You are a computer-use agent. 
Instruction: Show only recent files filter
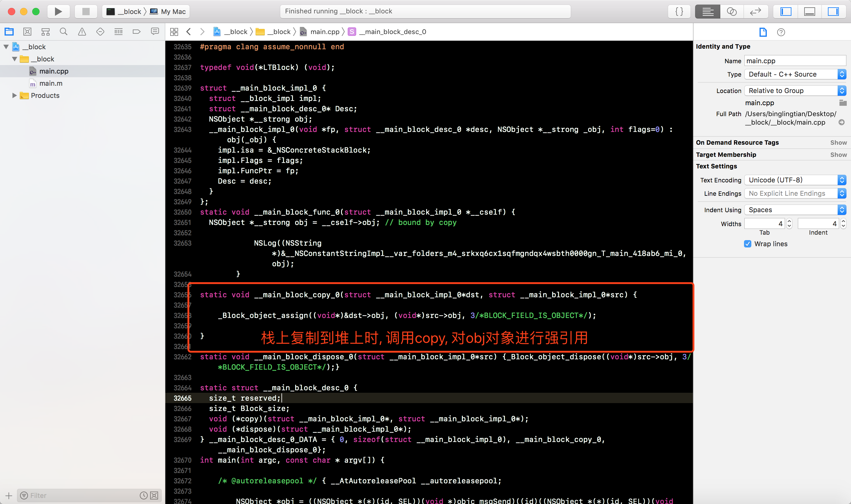(x=144, y=495)
